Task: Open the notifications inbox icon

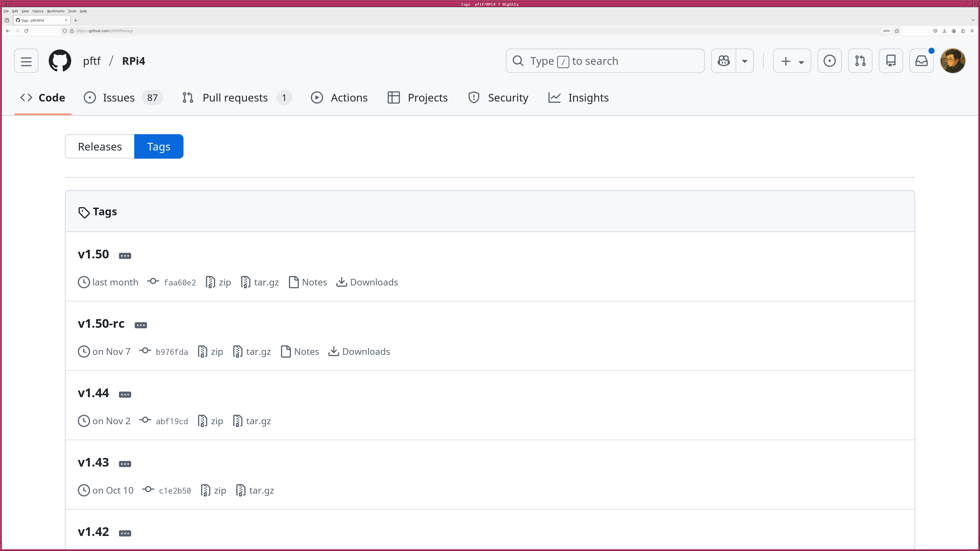Action: [921, 61]
